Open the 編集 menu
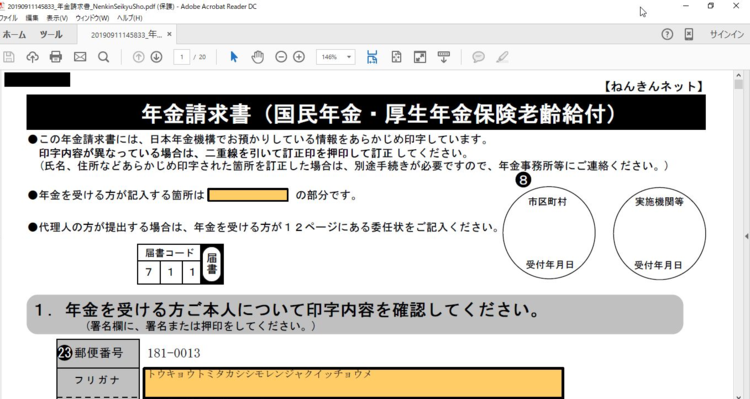 [x=32, y=18]
